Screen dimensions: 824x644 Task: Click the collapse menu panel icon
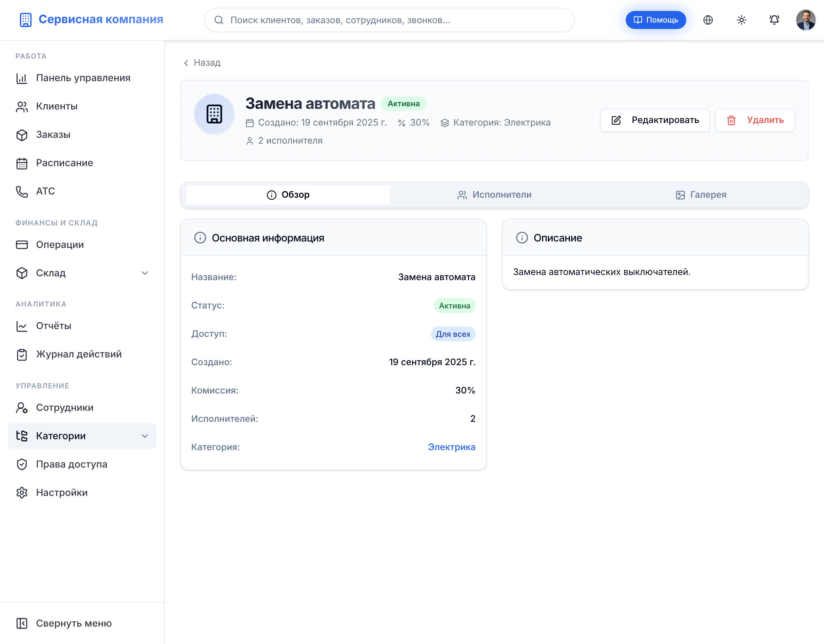point(22,623)
